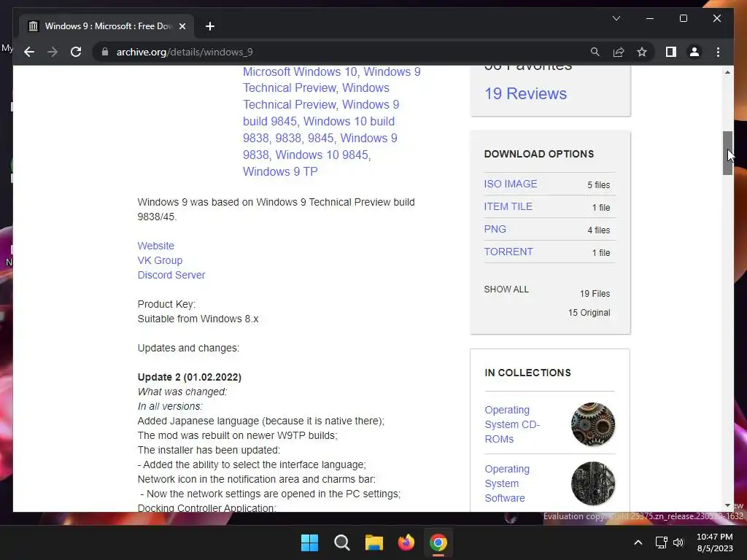Open Windows taskbar Search

coord(342,542)
